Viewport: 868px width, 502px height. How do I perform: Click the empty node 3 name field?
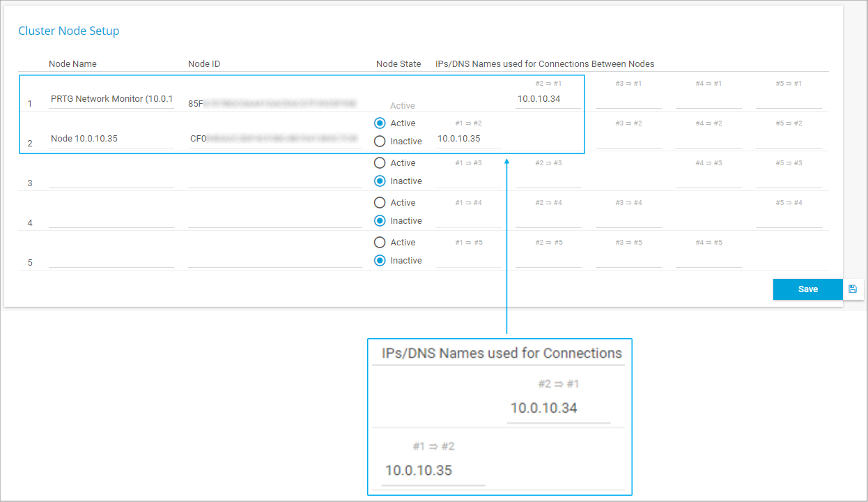[111, 180]
